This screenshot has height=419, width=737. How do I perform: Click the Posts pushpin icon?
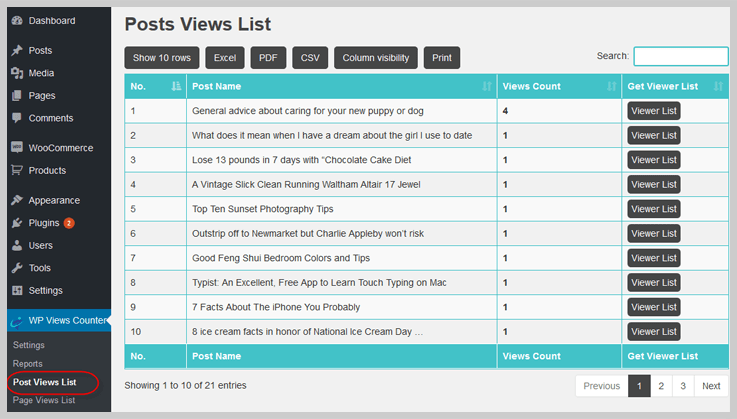(x=17, y=50)
